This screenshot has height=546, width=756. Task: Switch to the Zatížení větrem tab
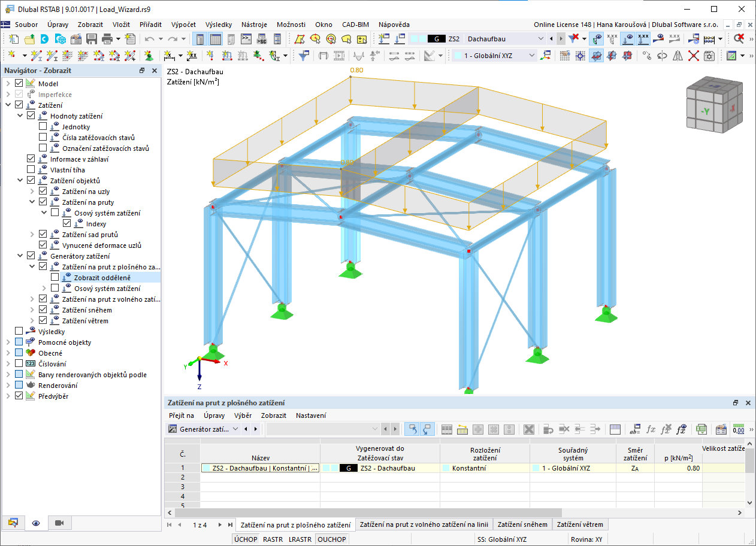pyautogui.click(x=580, y=524)
